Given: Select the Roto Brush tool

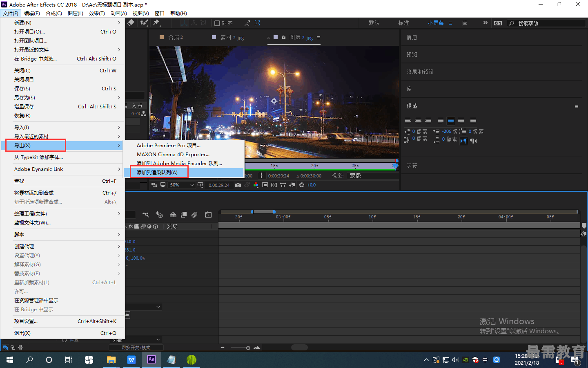Looking at the screenshot, I should [x=144, y=23].
